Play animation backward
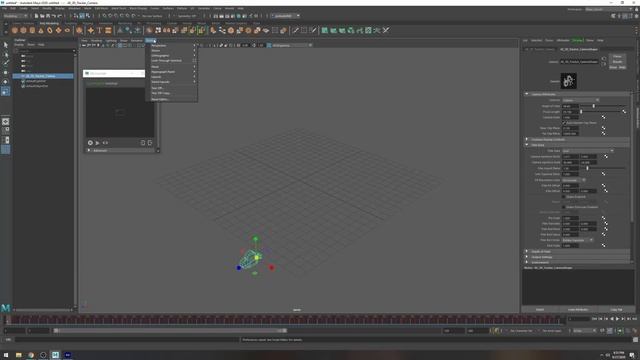640x360 pixels. (611, 319)
